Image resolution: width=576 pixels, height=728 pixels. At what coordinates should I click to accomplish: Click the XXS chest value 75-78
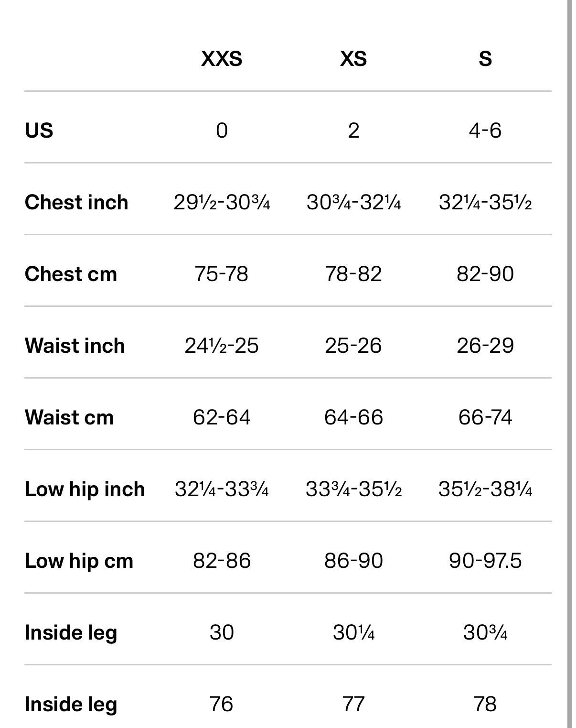pyautogui.click(x=222, y=274)
